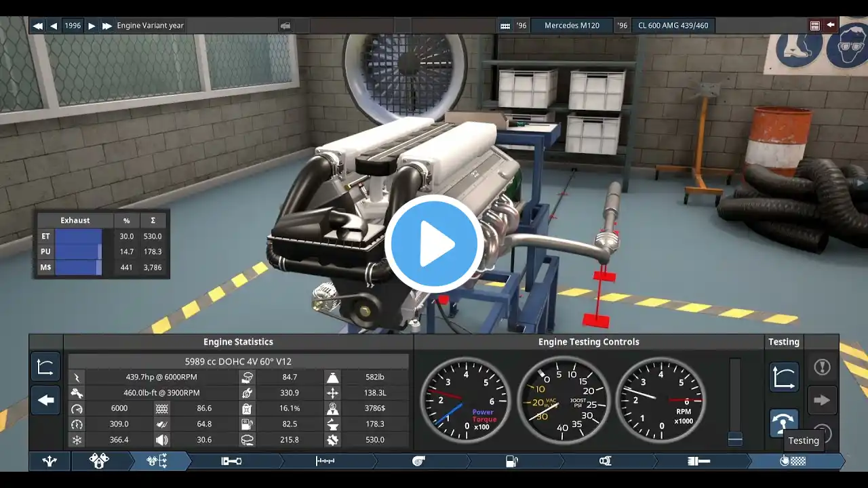The image size is (868, 488).
Task: Click torque icon beside 460.0lb-ft @ 3900RPM
Action: pos(77,392)
